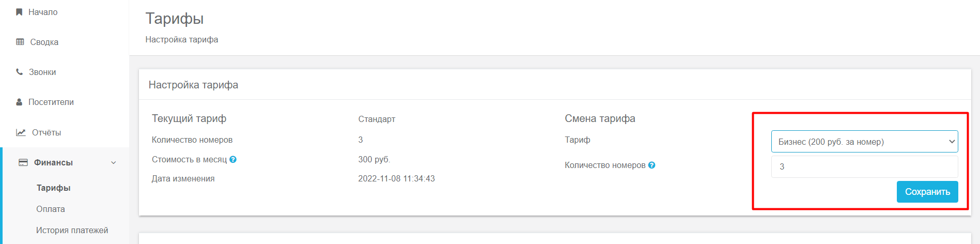Click help icon next to Количество номеров
Screen dimensions: 980x244
[x=652, y=165]
